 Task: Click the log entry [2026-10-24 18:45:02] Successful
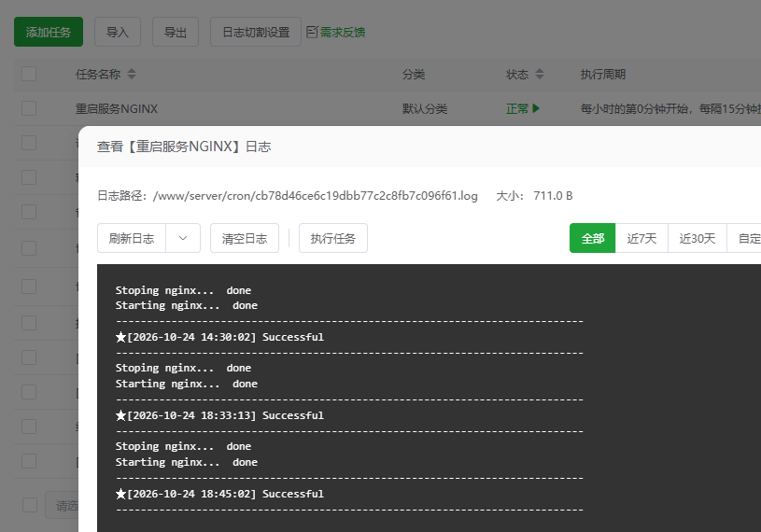tap(219, 494)
